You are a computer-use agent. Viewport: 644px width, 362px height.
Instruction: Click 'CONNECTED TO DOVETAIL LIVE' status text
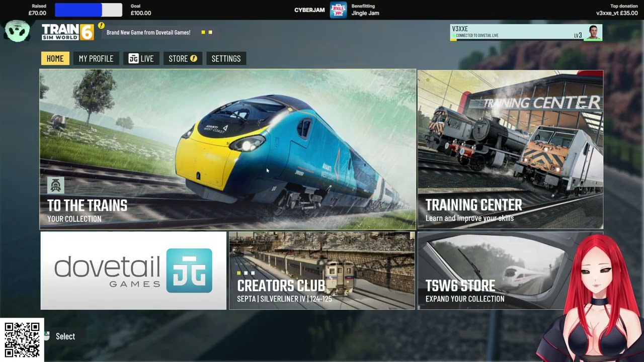coord(477,36)
